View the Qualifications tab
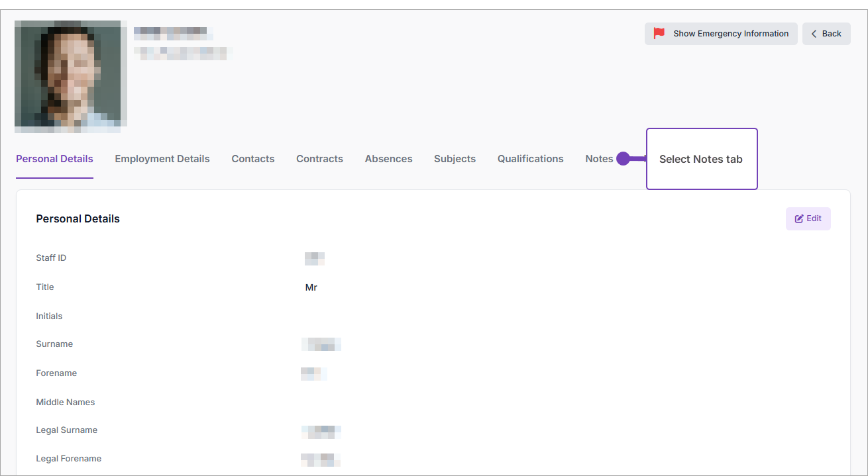Viewport: 868px width, 476px height. point(530,159)
